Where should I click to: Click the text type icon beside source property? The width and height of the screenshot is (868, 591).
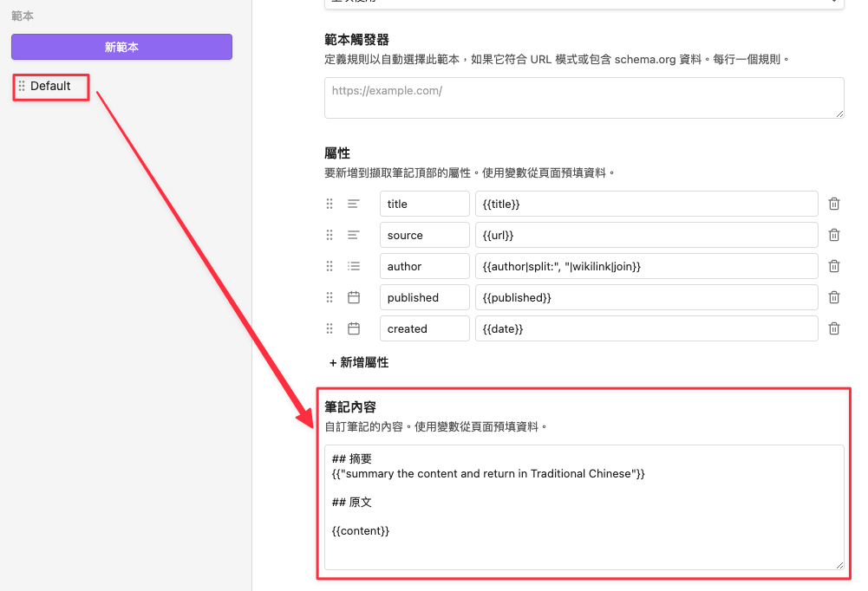354,234
